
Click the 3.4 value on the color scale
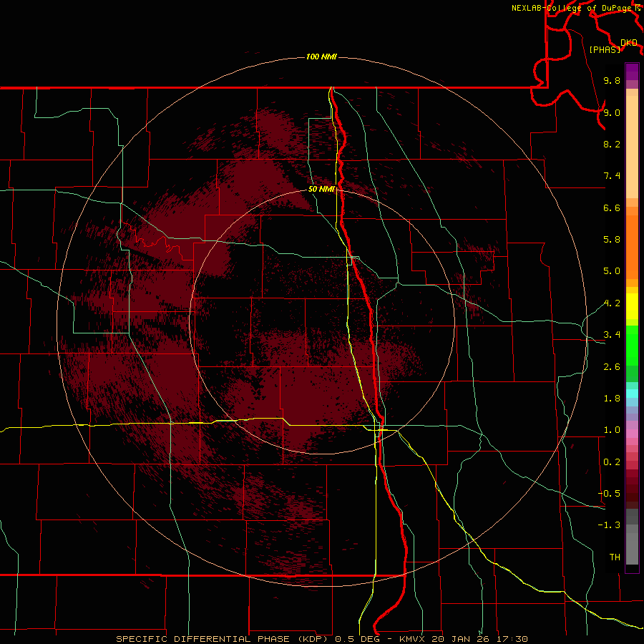point(612,335)
